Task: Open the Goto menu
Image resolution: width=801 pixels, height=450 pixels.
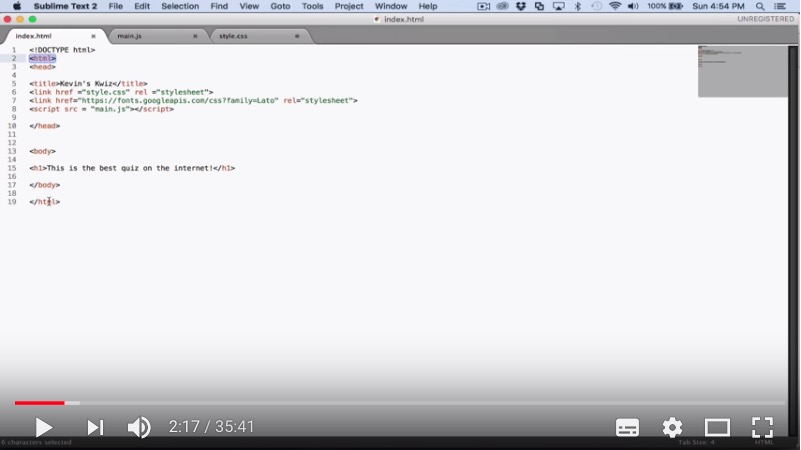Action: pyautogui.click(x=280, y=6)
